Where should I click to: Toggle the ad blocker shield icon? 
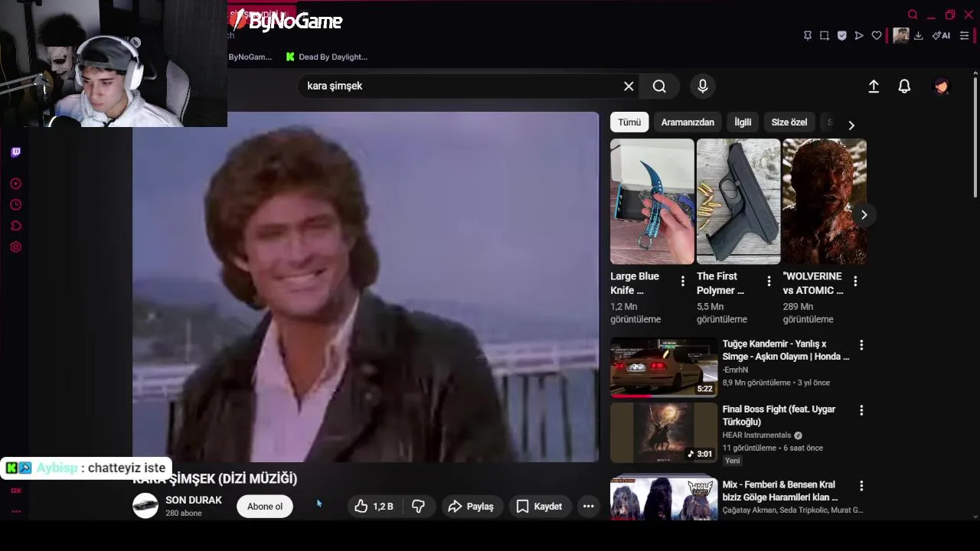[842, 36]
